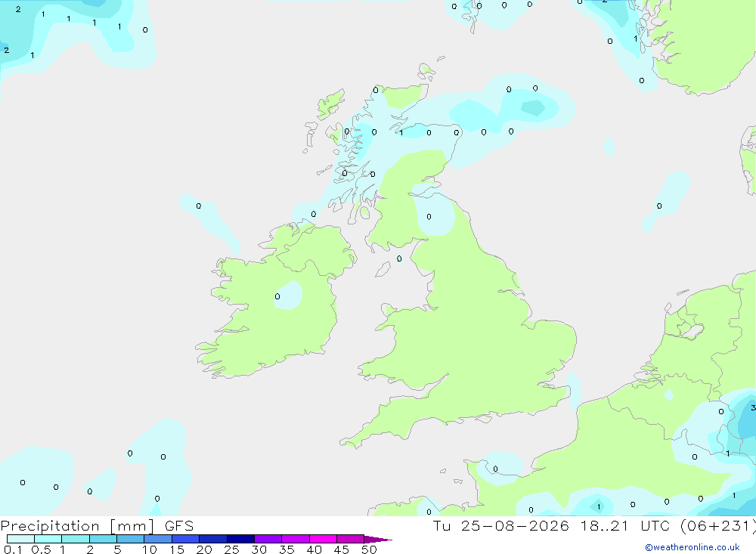Pick the 45–50 mm legend color swatch
This screenshot has height=554, width=756.
(x=351, y=539)
